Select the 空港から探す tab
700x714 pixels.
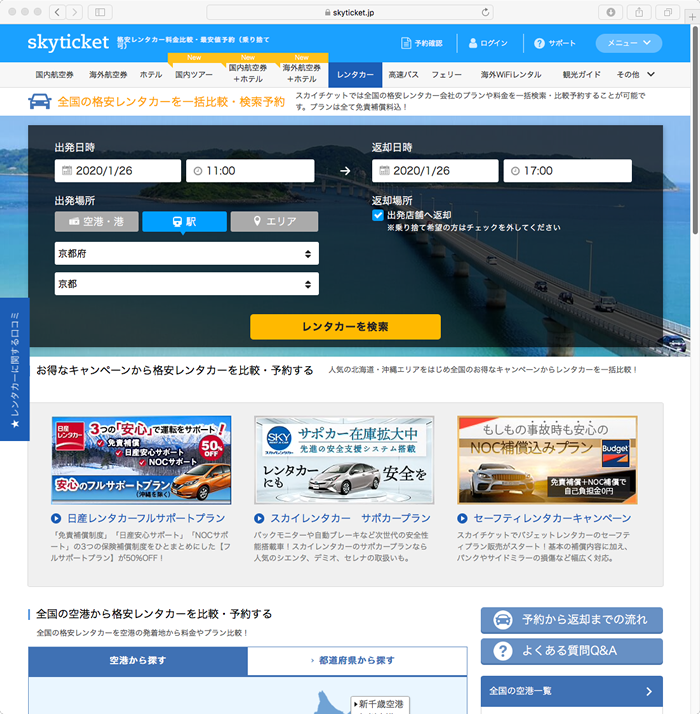138,661
